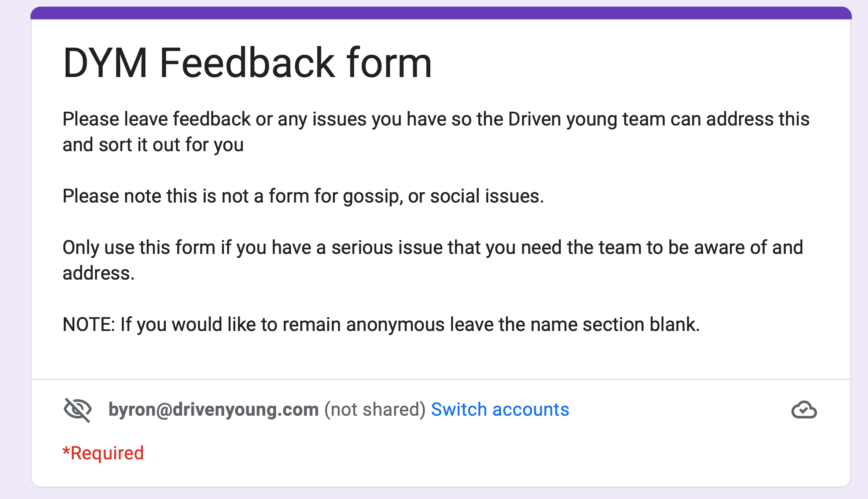Screen dimensions: 868x499
Task: Click the crossed-out eye email-not-shared icon
Action: click(77, 409)
